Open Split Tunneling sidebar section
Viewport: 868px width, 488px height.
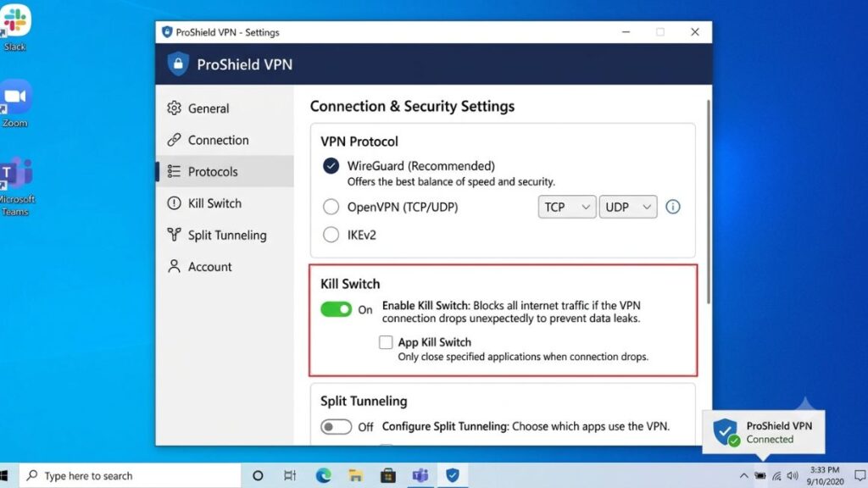[225, 236]
